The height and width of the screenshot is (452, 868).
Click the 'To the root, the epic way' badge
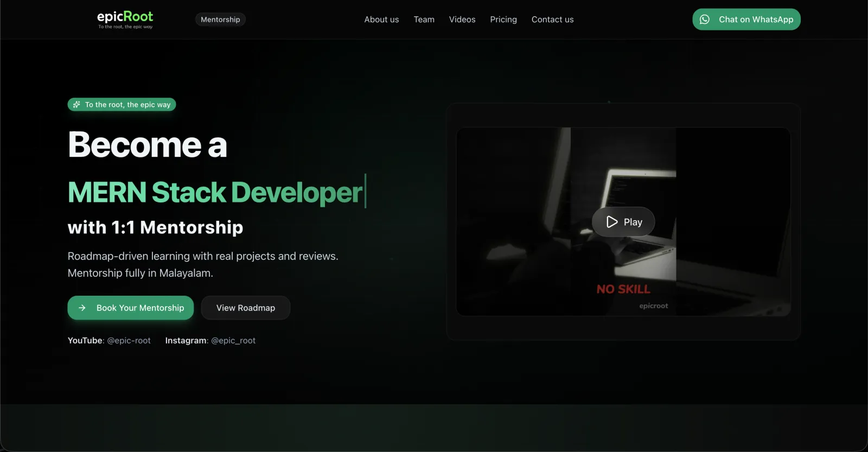point(122,105)
